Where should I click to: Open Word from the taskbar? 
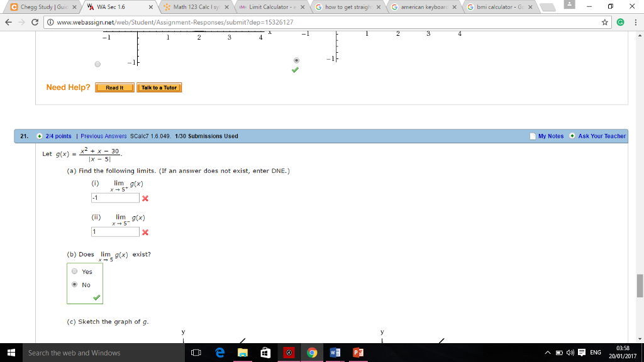click(x=335, y=353)
